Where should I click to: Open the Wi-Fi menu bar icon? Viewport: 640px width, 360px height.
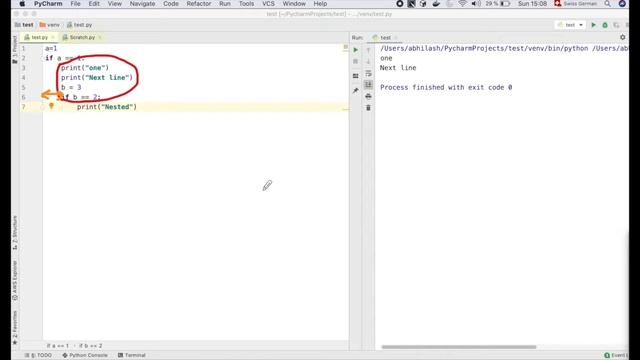[x=462, y=4]
